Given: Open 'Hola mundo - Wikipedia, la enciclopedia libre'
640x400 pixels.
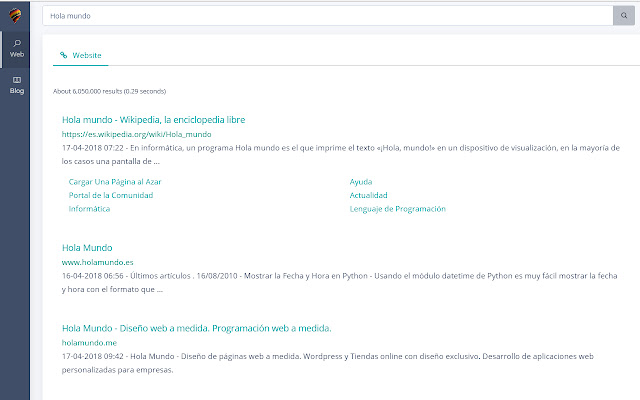Looking at the screenshot, I should (153, 120).
